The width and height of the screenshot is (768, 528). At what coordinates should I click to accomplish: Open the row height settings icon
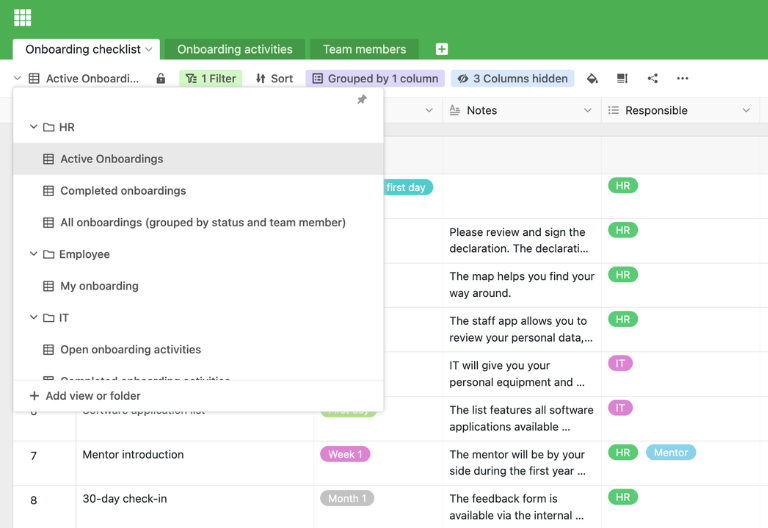(x=622, y=78)
